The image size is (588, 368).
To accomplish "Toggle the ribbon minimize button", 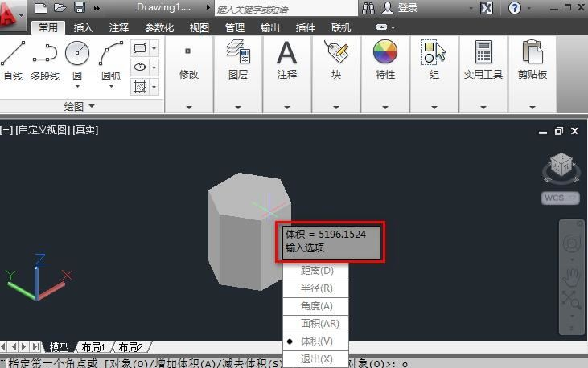I will pyautogui.click(x=382, y=27).
